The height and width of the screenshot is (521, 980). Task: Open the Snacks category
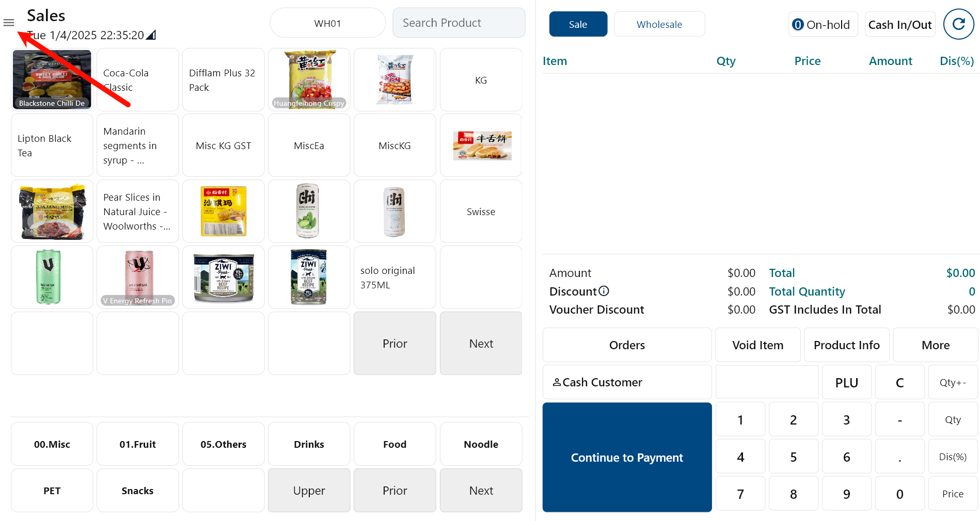coord(138,491)
